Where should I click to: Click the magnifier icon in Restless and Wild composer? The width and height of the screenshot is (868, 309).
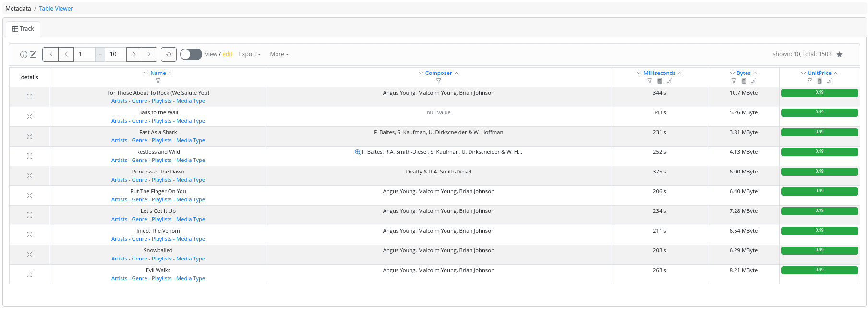358,152
